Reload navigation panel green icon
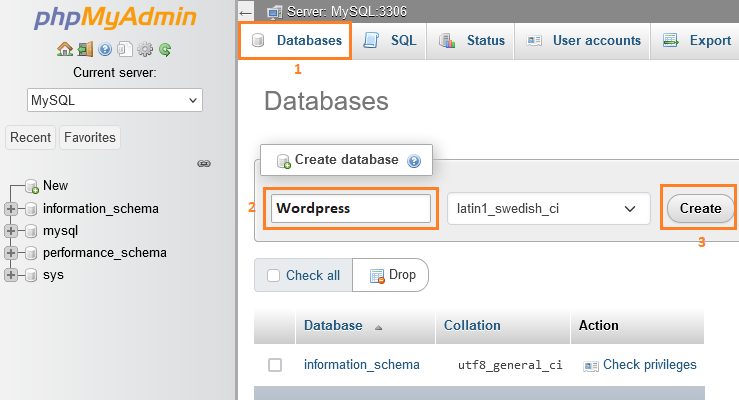 point(165,49)
